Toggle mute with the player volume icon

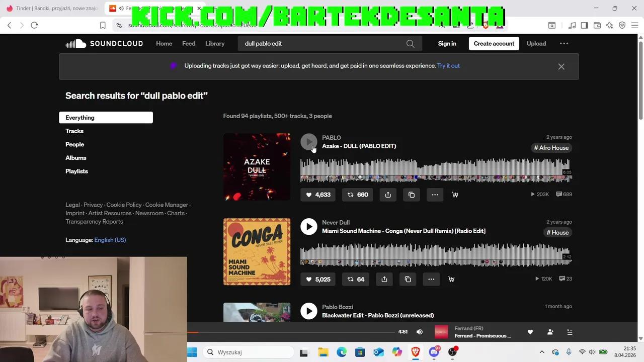click(420, 332)
